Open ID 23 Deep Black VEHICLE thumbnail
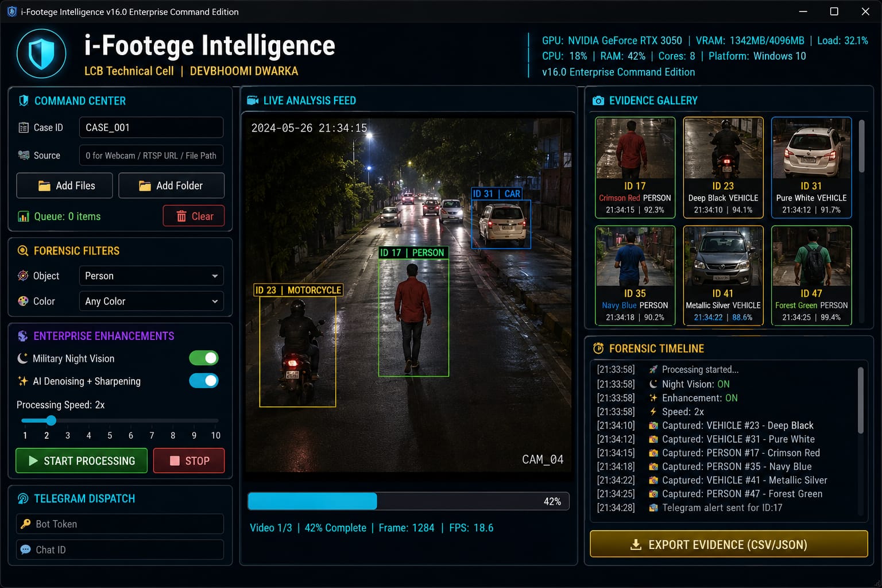882x588 pixels. 723,167
